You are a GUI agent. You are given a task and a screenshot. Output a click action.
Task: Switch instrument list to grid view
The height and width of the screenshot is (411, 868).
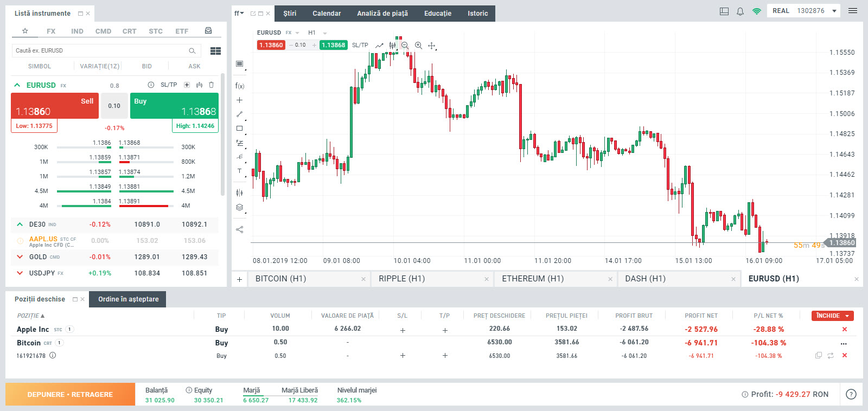point(215,51)
